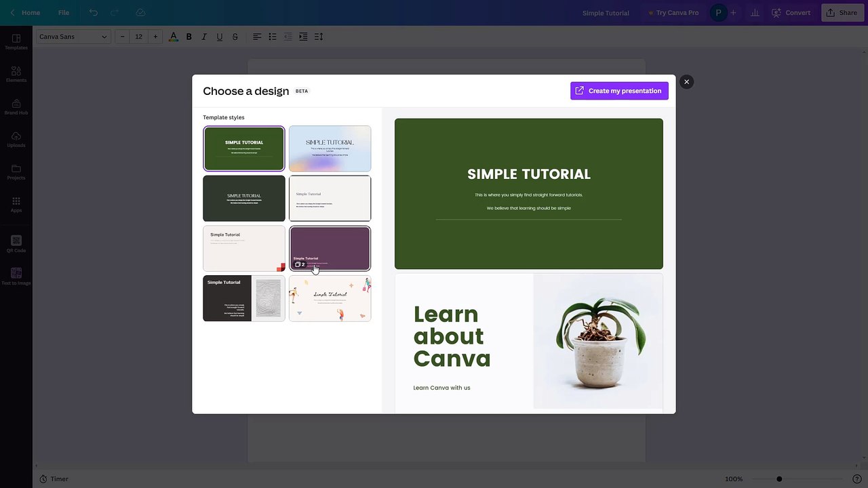Toggle bulleted list
The width and height of the screenshot is (868, 488).
pyautogui.click(x=273, y=37)
